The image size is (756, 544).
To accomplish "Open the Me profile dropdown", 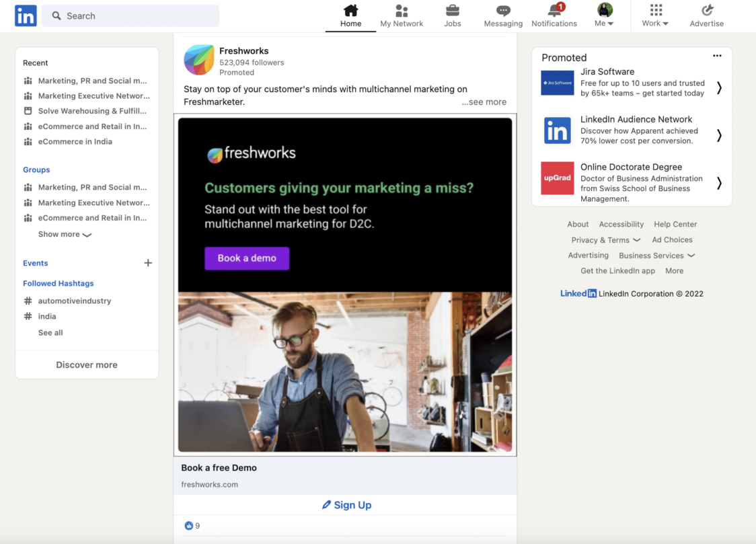I will coord(604,15).
